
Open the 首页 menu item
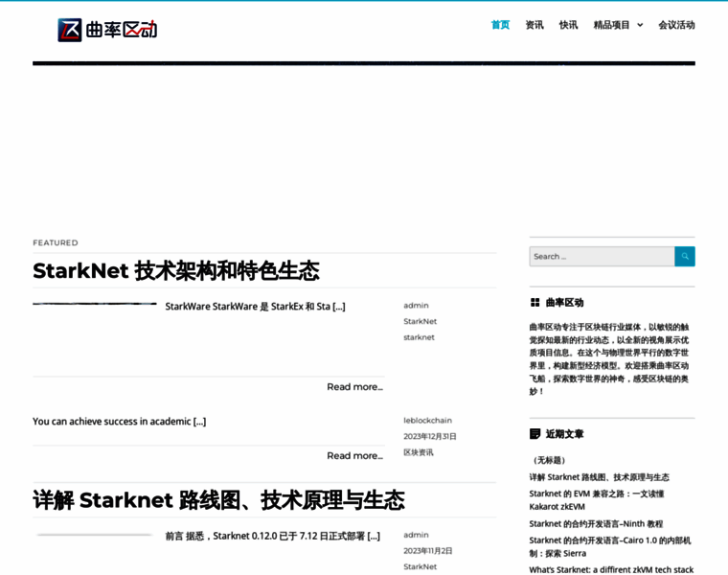pos(500,25)
